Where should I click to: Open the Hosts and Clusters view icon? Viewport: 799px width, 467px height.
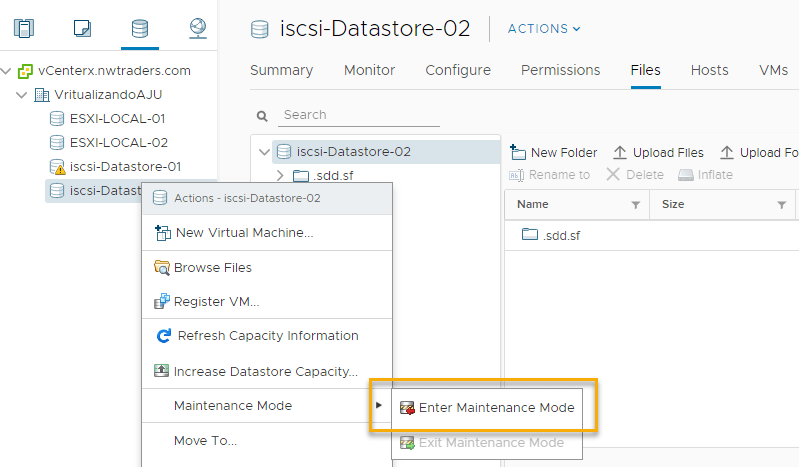(24, 27)
